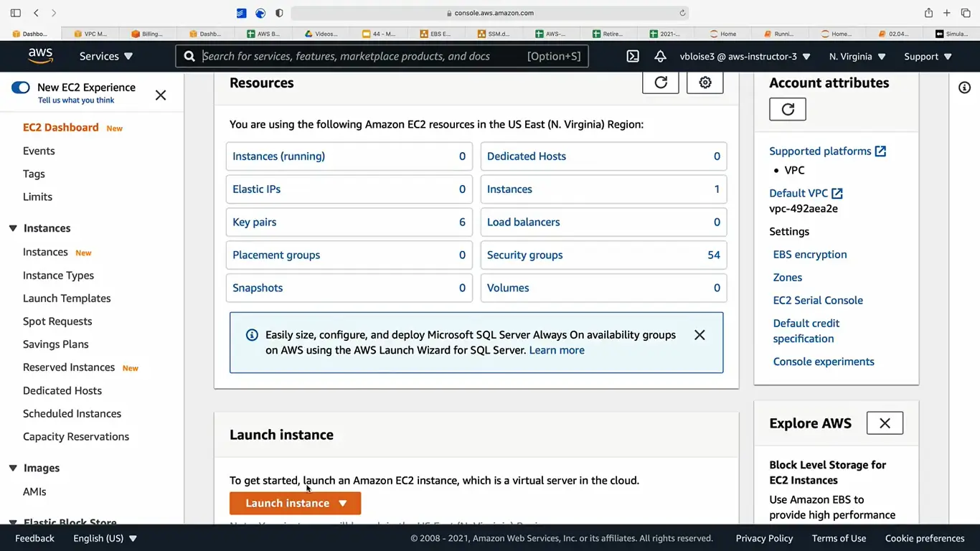Open the external link icon beside Default VPC

pos(837,193)
